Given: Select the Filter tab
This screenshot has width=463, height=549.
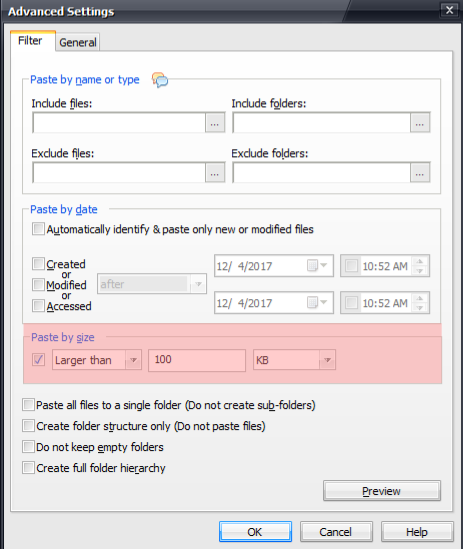Looking at the screenshot, I should [32, 41].
